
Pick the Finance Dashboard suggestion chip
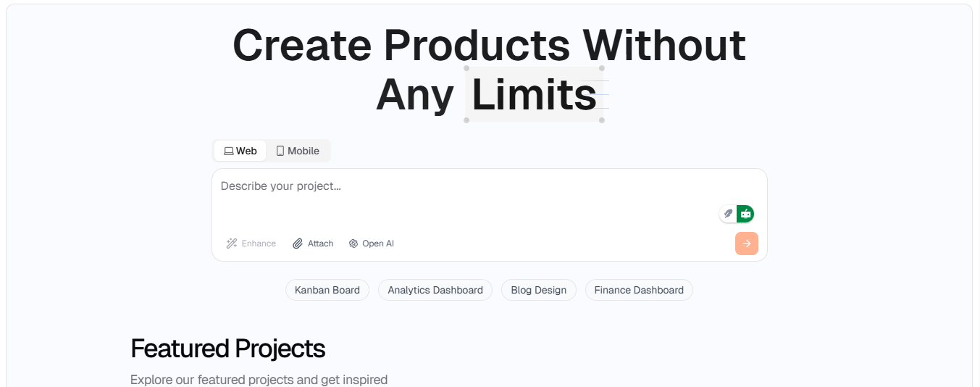pos(639,290)
